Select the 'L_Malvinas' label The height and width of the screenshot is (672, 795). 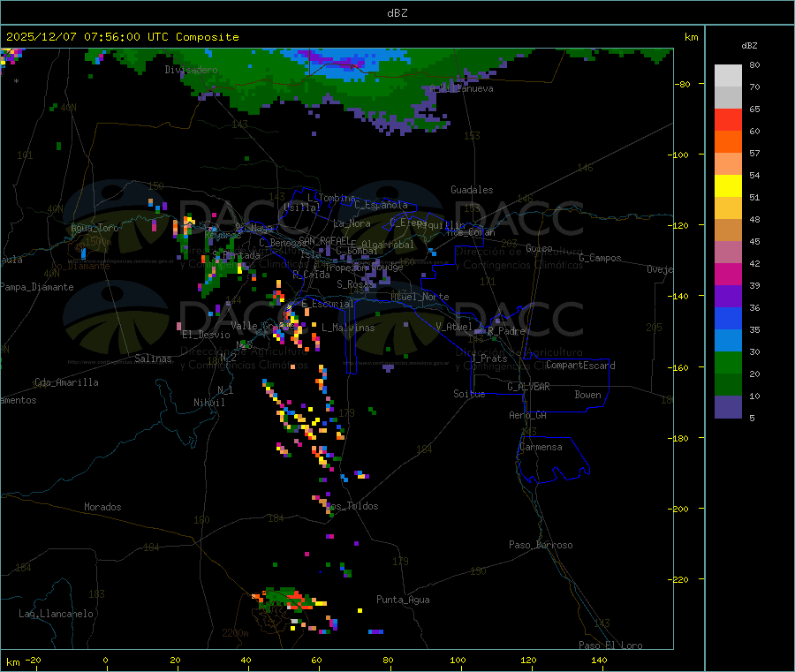pyautogui.click(x=348, y=328)
